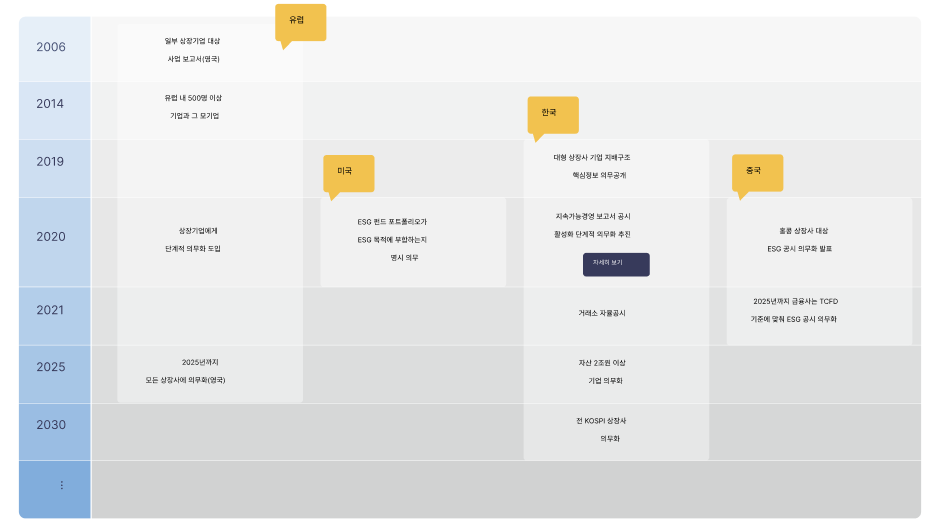
Task: Select the 한국 region tag
Action: tap(552, 114)
